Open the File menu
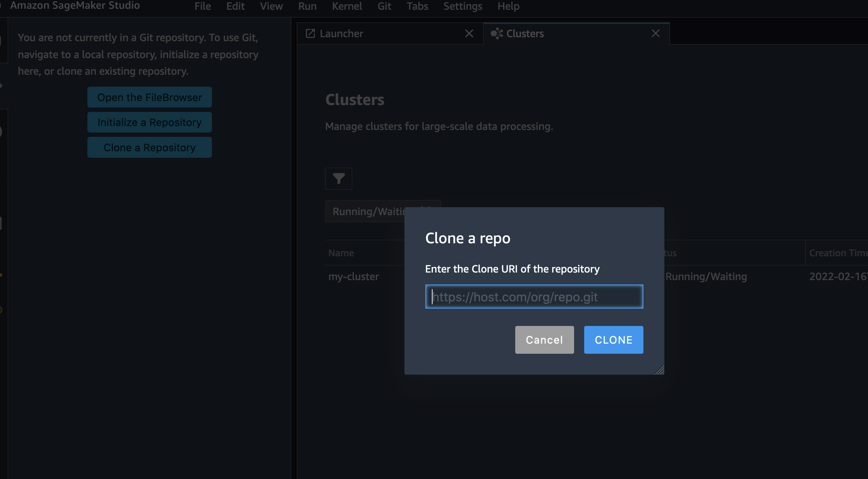 [x=203, y=6]
